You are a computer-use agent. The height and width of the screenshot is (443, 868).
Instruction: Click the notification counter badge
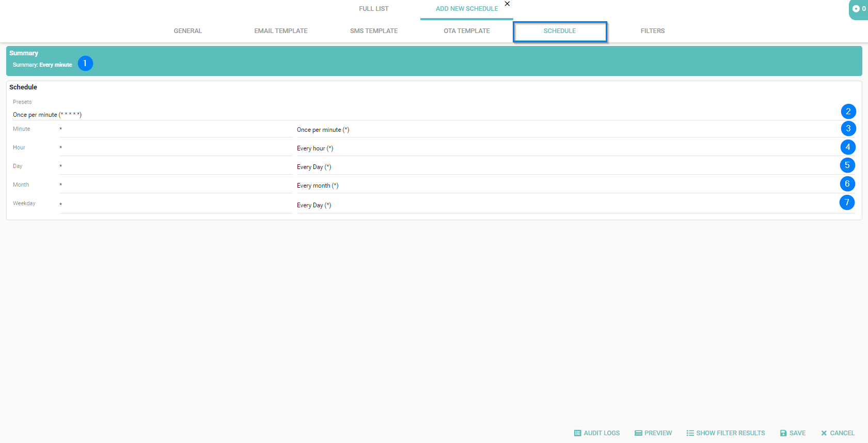859,9
